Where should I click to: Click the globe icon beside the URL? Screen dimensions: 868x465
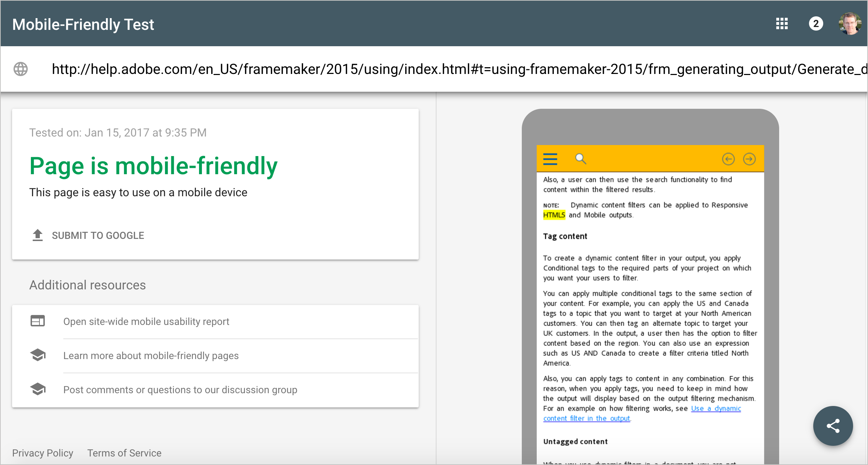[21, 69]
